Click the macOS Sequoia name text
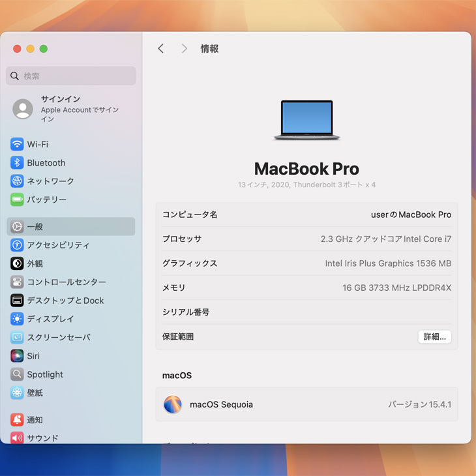This screenshot has width=476, height=476. click(221, 404)
